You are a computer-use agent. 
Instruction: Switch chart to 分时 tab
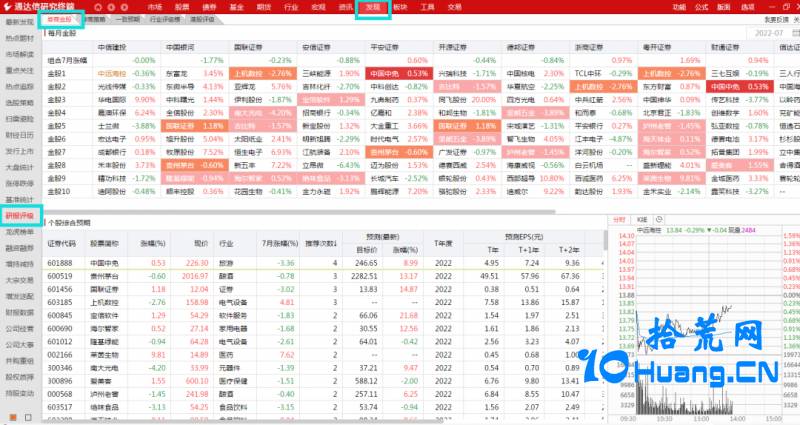click(619, 219)
